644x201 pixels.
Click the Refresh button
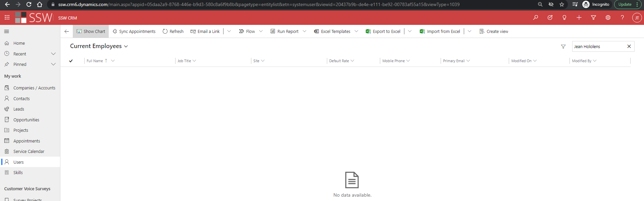click(x=173, y=31)
